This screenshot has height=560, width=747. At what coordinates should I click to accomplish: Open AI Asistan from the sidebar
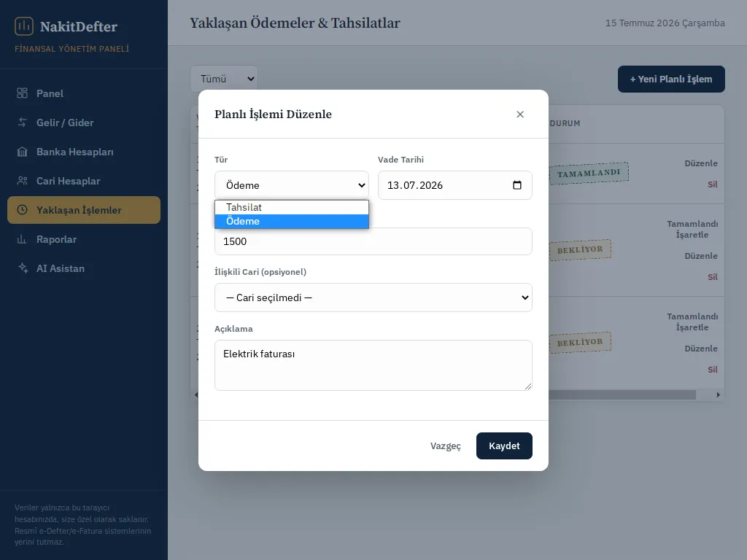(x=84, y=268)
